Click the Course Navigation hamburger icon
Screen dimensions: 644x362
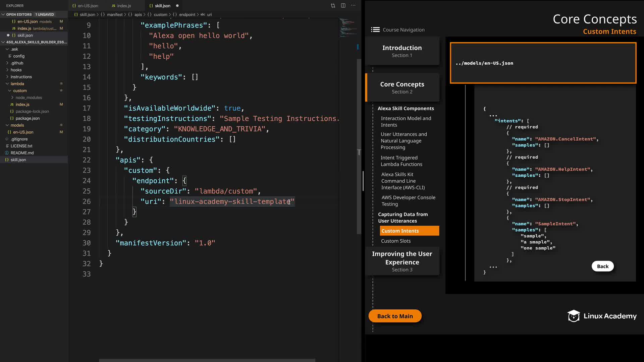[375, 29]
